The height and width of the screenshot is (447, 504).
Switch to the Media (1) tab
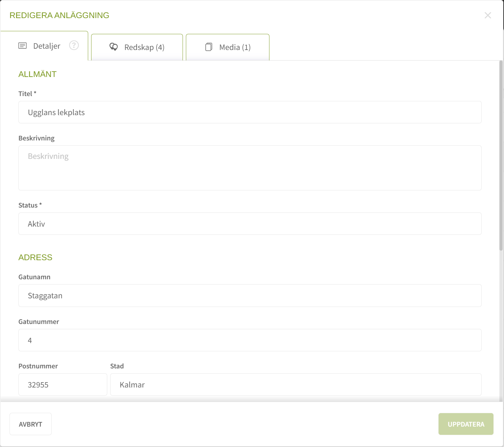tap(235, 47)
